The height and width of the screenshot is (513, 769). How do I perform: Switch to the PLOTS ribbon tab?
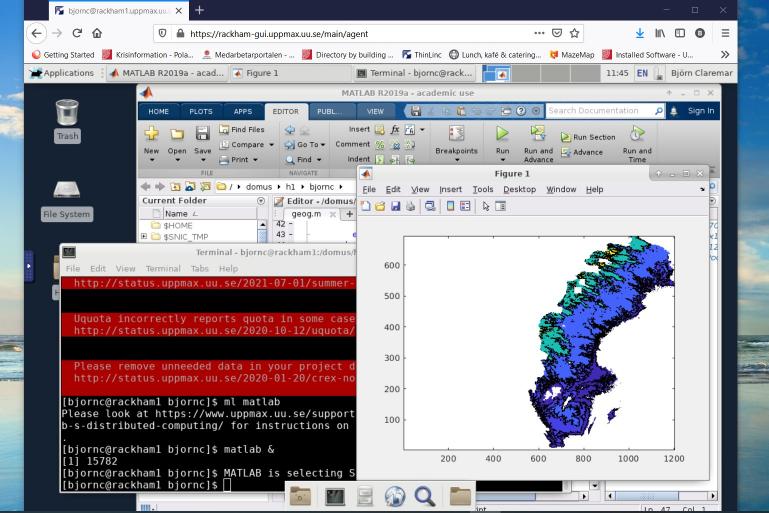pyautogui.click(x=201, y=111)
